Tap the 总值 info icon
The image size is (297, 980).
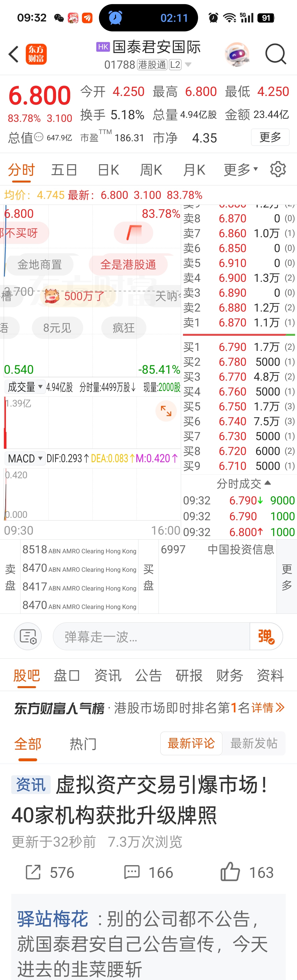point(39,137)
